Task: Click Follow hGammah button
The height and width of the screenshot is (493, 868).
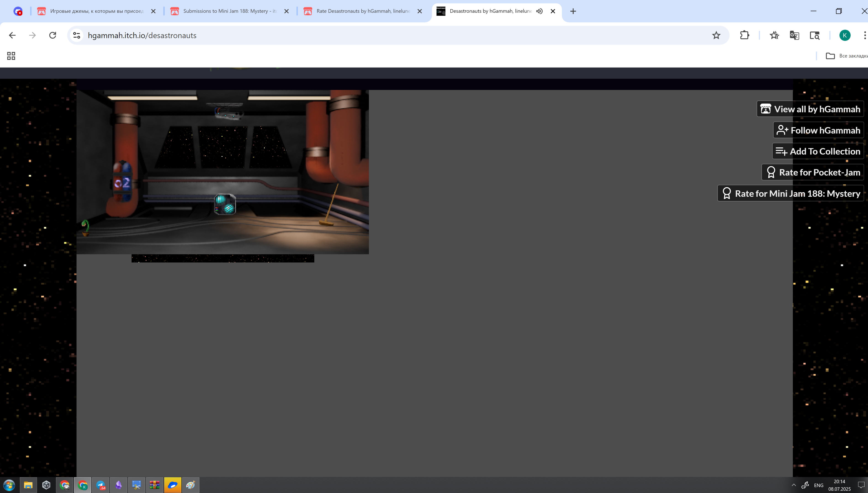Action: click(818, 130)
